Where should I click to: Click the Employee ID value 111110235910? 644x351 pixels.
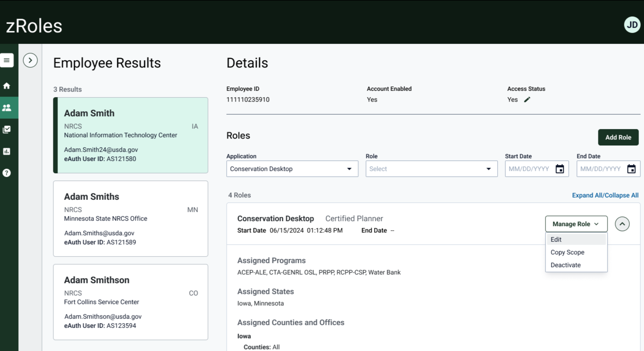coord(248,99)
